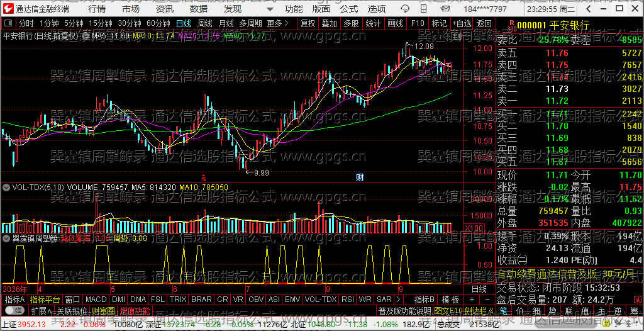Toggle the 弹 popup switch
Screen dimensions: 644x331
point(15,310)
